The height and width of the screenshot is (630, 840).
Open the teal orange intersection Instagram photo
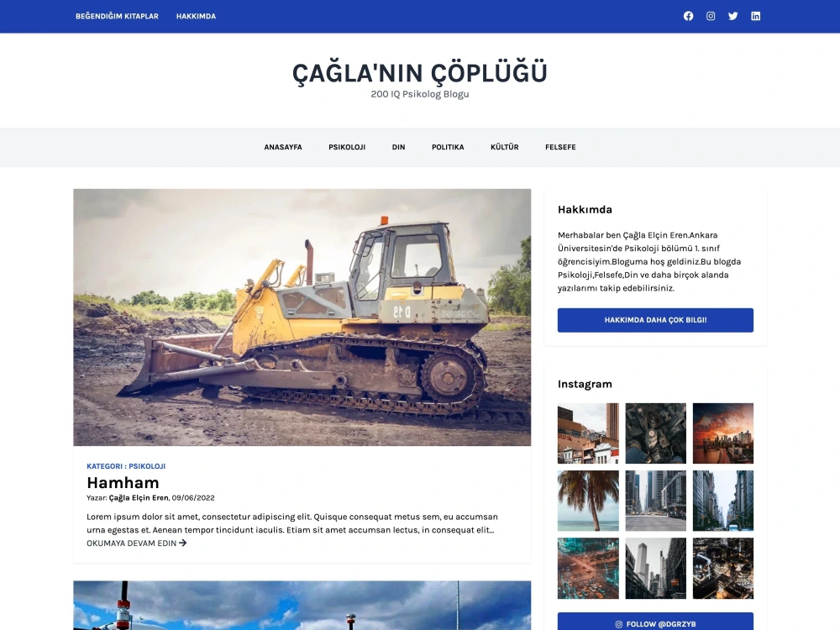click(588, 569)
